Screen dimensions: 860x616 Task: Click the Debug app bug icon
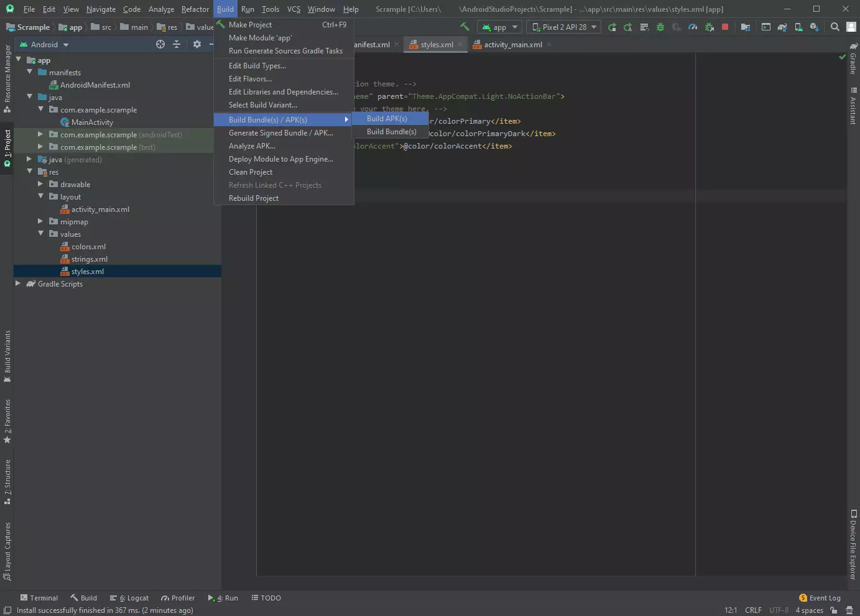tap(660, 27)
